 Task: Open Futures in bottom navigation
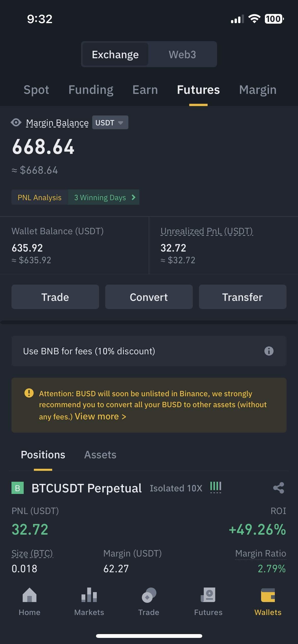[208, 602]
